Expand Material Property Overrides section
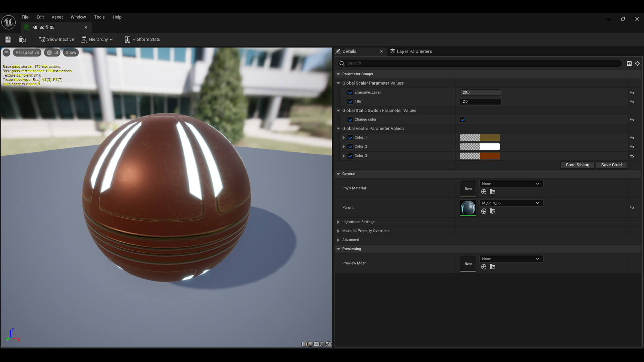 (338, 231)
